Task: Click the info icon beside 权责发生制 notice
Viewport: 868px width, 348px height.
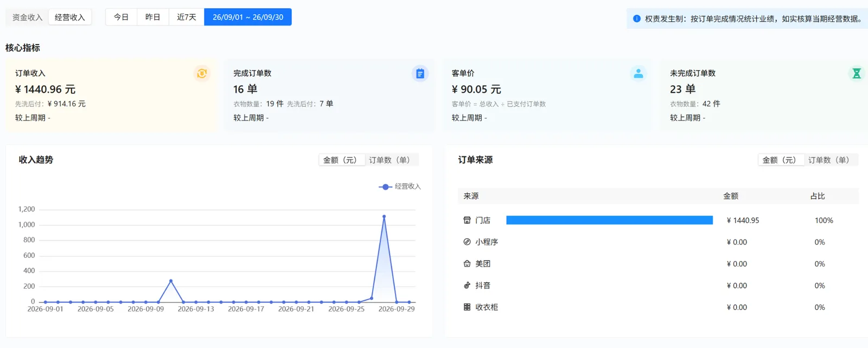Action: pyautogui.click(x=637, y=18)
